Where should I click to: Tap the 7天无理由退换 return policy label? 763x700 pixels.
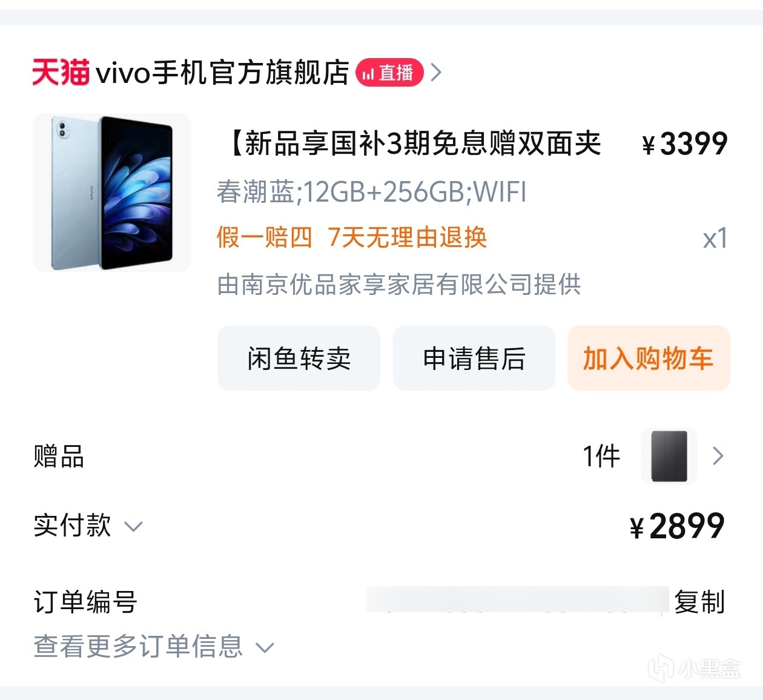pos(408,237)
